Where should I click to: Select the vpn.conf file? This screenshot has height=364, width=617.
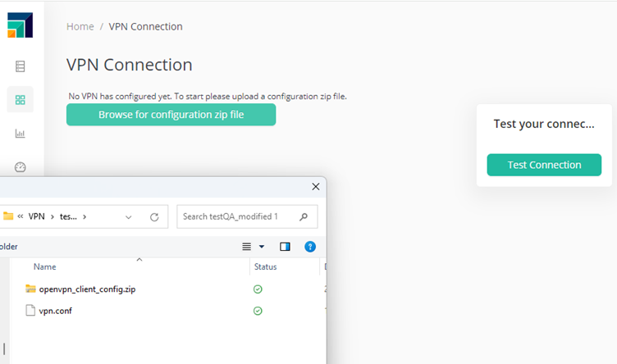coord(55,311)
